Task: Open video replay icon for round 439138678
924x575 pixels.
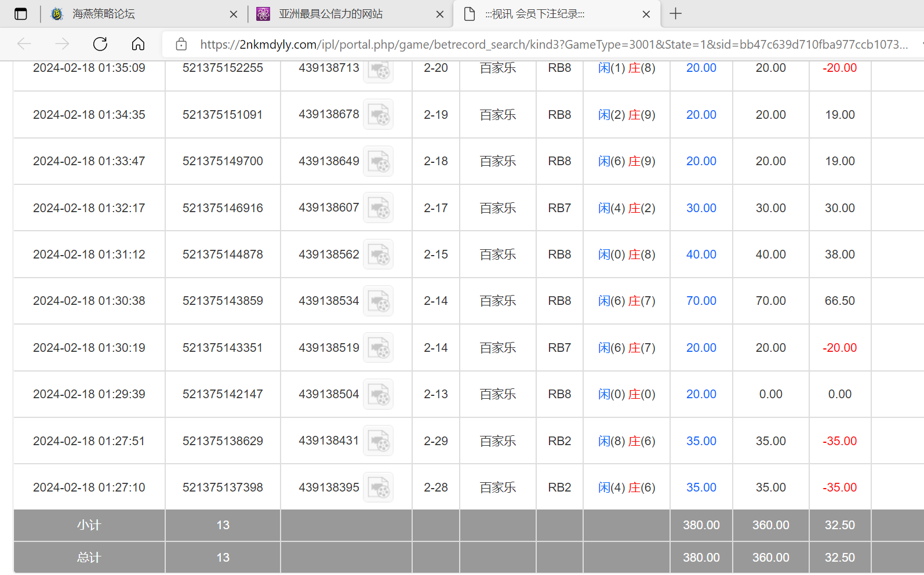Action: click(378, 114)
